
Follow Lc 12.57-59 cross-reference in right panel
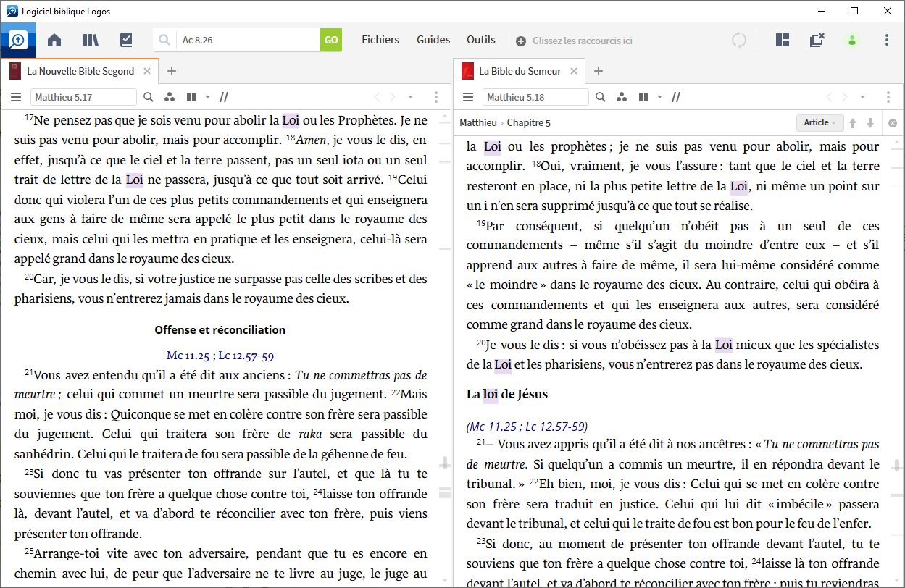pos(554,427)
